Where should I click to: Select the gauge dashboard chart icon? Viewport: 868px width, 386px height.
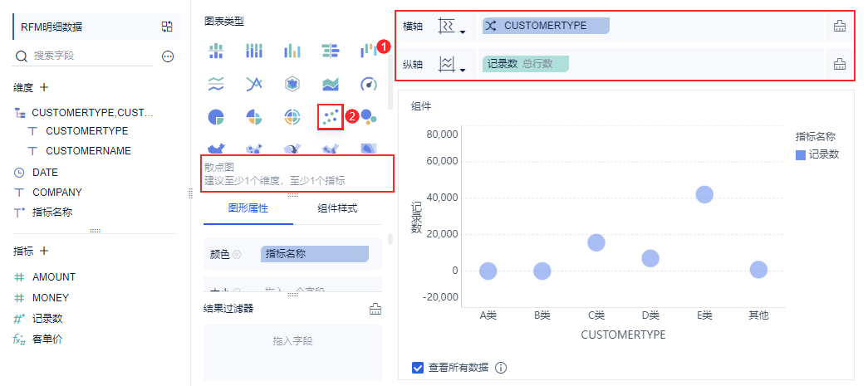tap(368, 84)
